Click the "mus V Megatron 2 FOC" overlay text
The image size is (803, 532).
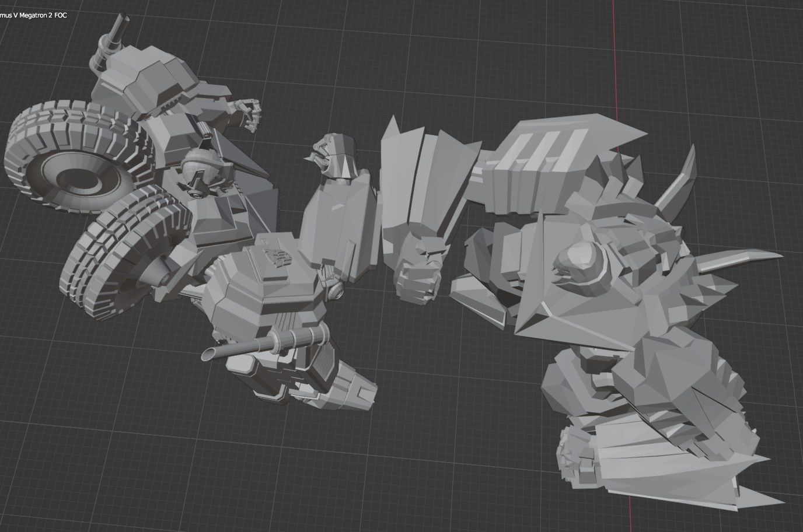click(33, 15)
